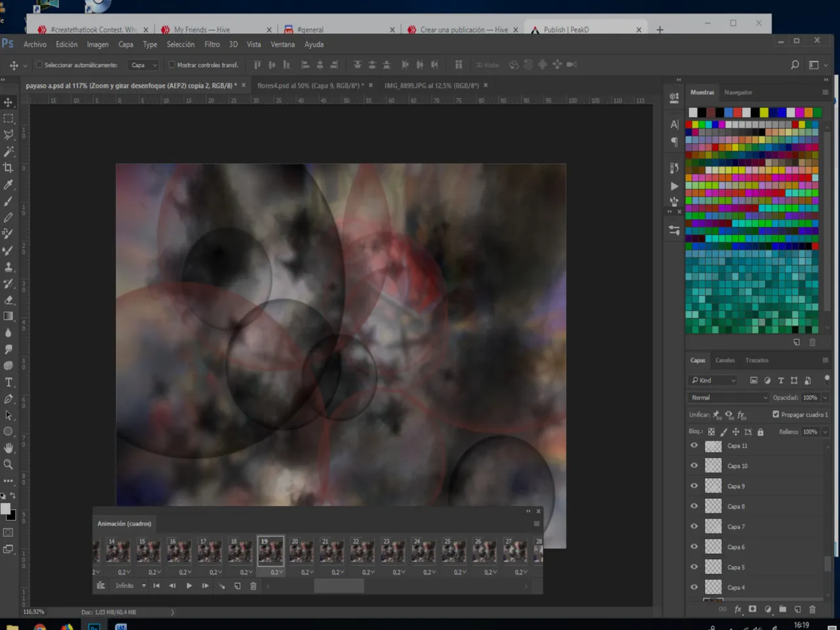Open the search magnifier in options bar
840x630 pixels.
pyautogui.click(x=795, y=64)
